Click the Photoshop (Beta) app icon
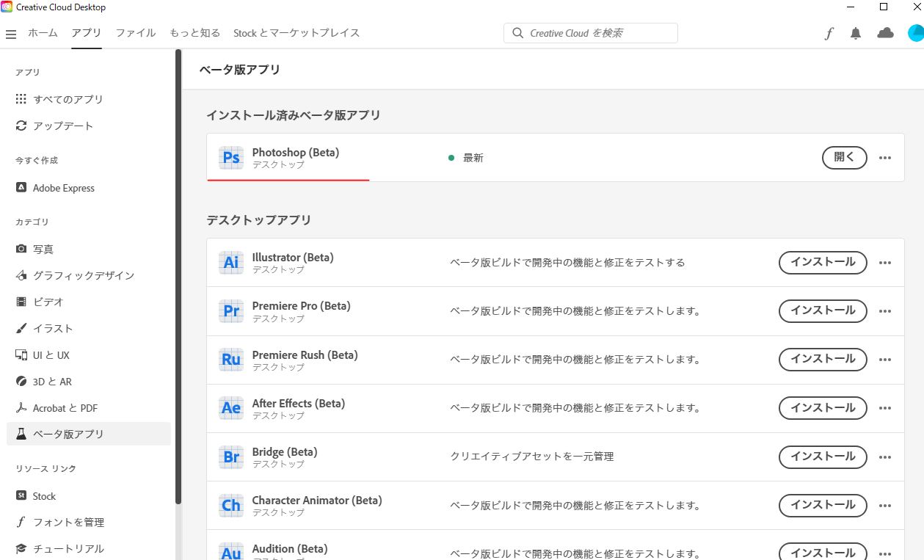 click(231, 158)
